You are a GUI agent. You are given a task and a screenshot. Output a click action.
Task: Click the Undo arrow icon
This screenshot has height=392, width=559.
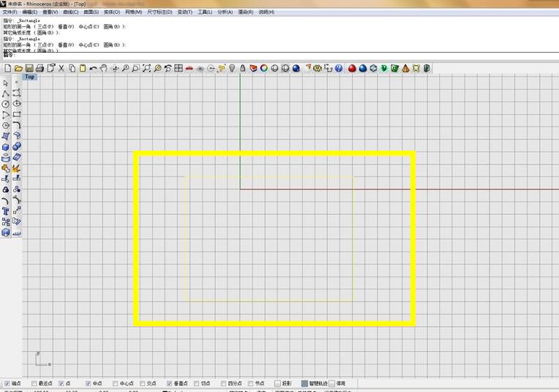[93, 68]
